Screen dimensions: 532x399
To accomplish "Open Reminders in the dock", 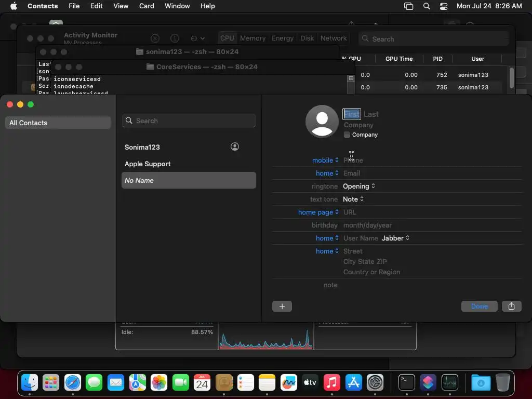I will pyautogui.click(x=245, y=382).
